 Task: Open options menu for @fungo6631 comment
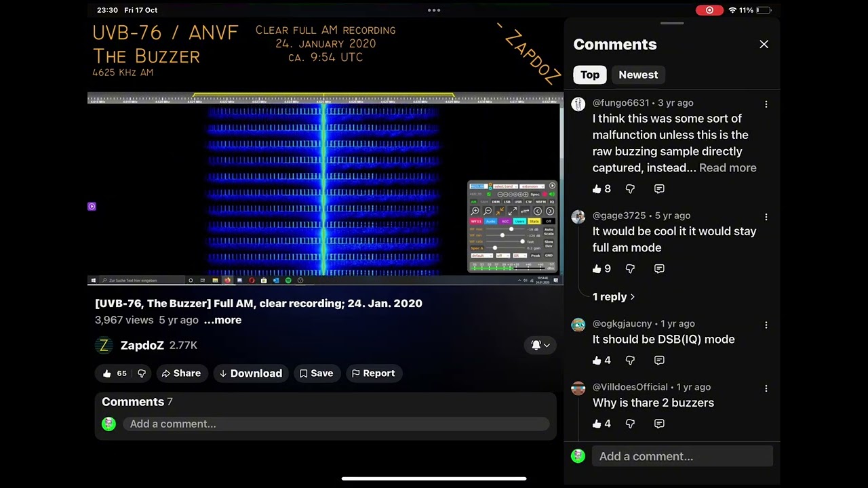click(766, 104)
